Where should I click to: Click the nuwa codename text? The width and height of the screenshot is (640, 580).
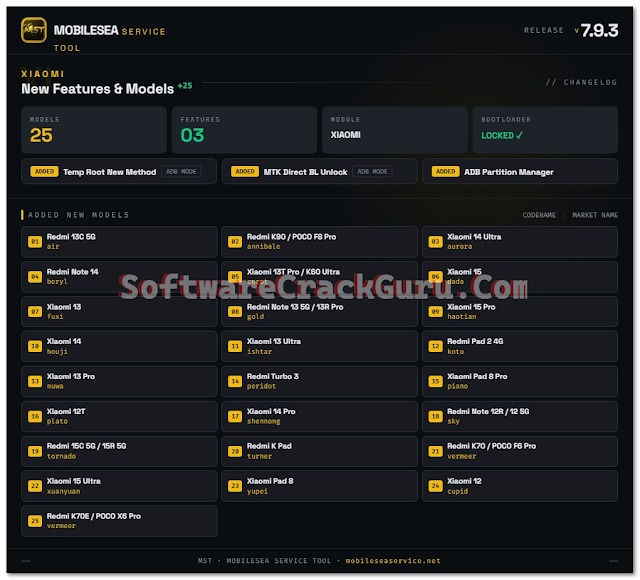pyautogui.click(x=55, y=386)
